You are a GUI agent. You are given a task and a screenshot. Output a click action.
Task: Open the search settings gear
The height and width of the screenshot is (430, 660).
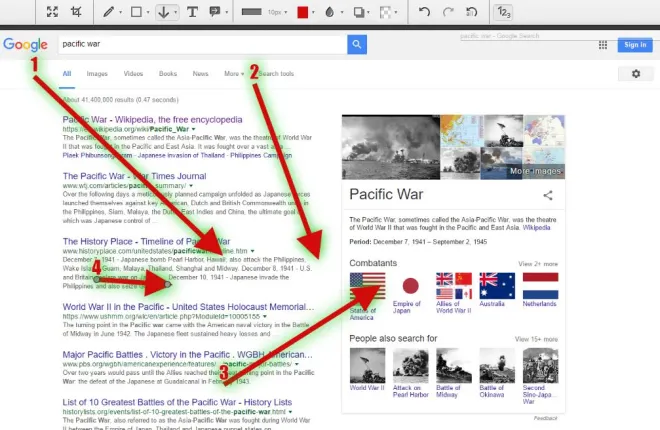[x=636, y=74]
